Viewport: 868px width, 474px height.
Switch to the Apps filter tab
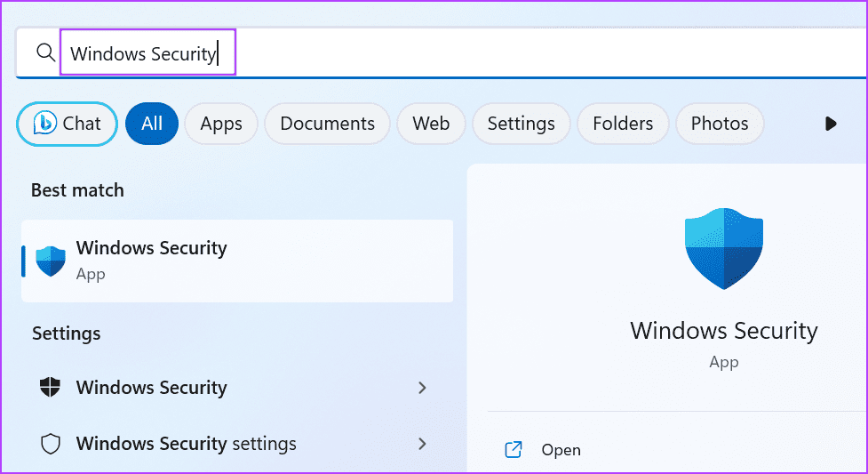click(221, 124)
